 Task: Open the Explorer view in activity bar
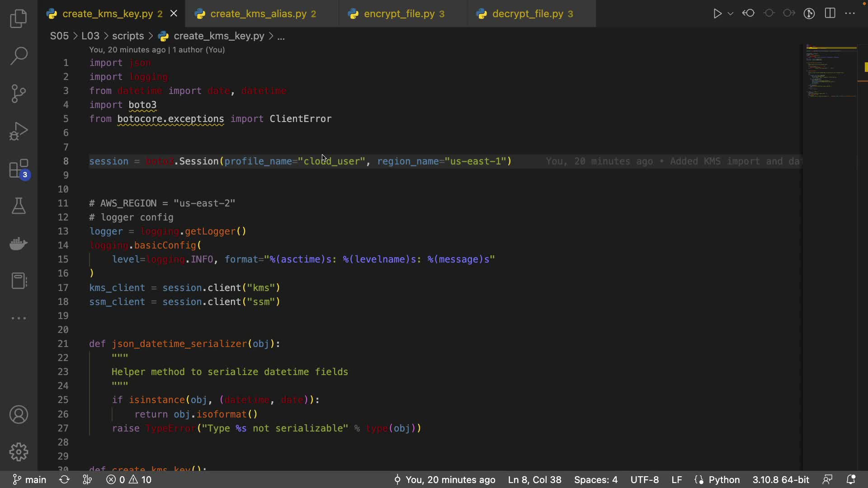tap(19, 19)
